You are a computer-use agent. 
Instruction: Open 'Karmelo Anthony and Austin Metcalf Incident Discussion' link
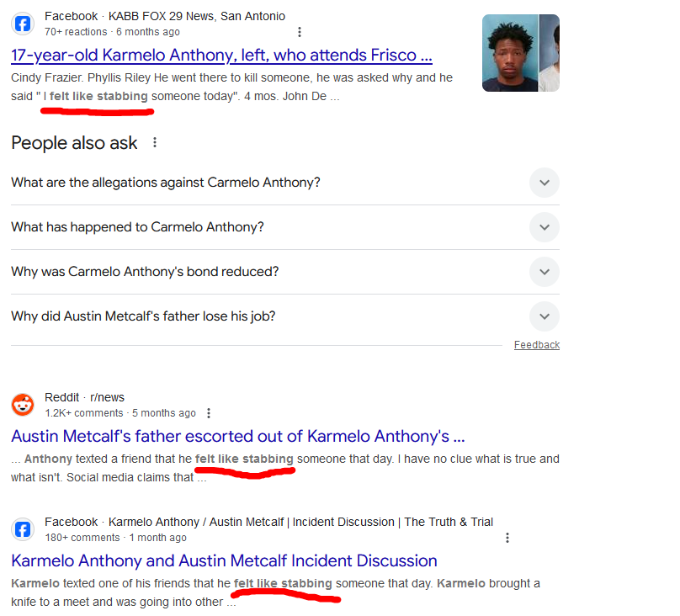tap(224, 560)
